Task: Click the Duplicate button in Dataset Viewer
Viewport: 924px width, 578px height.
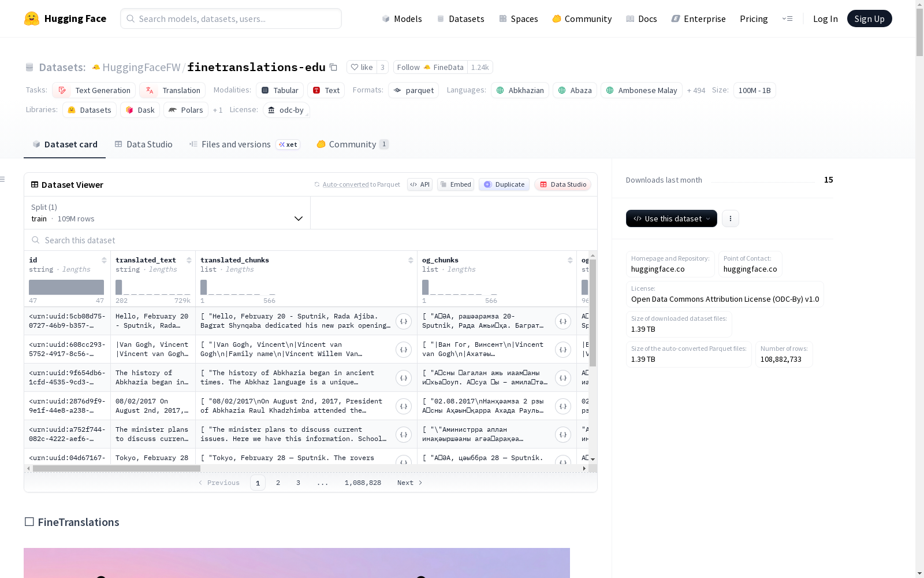Action: 504,184
